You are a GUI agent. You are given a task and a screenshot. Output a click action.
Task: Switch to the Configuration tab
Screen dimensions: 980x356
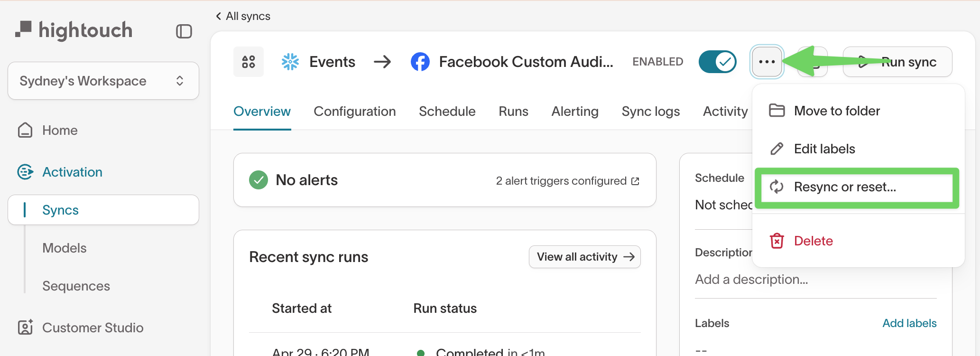click(354, 111)
